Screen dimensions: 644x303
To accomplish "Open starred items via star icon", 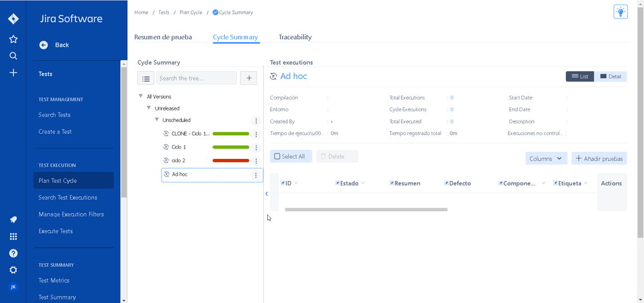I will pyautogui.click(x=13, y=39).
